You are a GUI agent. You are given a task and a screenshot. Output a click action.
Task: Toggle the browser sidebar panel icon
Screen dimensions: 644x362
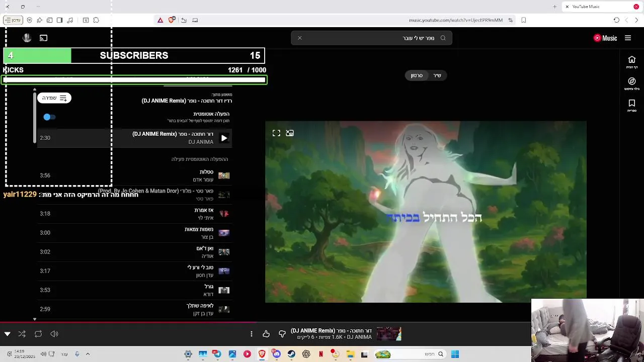(59, 20)
